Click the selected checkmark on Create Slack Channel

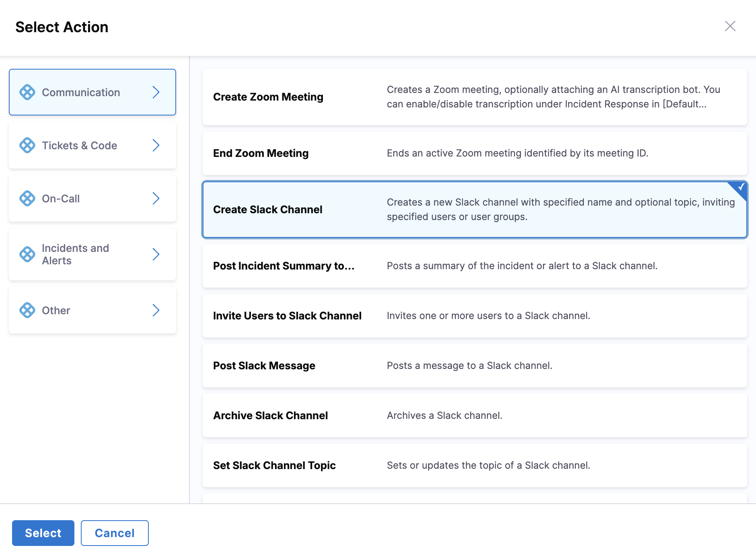(x=741, y=187)
